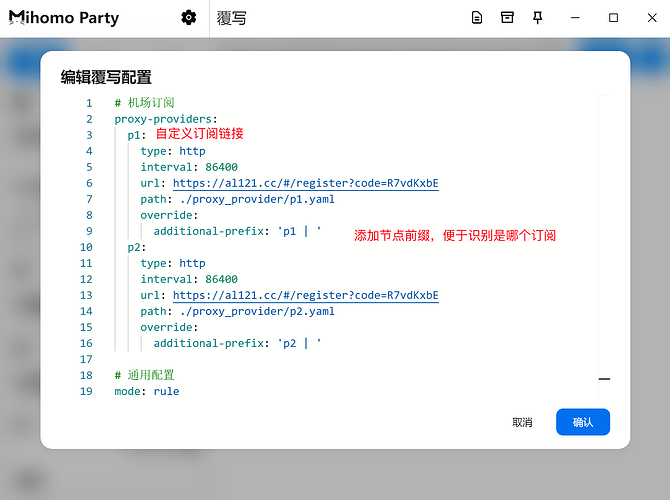Image resolution: width=670 pixels, height=500 pixels.
Task: Confirm with the 确认 button
Action: 583,422
